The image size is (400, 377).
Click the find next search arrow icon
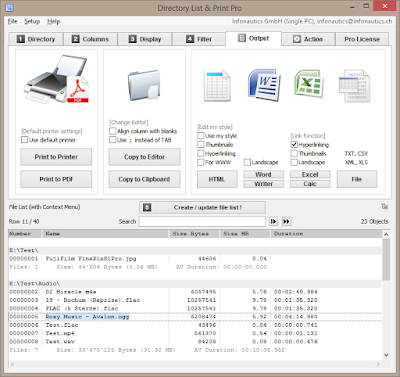click(x=274, y=221)
